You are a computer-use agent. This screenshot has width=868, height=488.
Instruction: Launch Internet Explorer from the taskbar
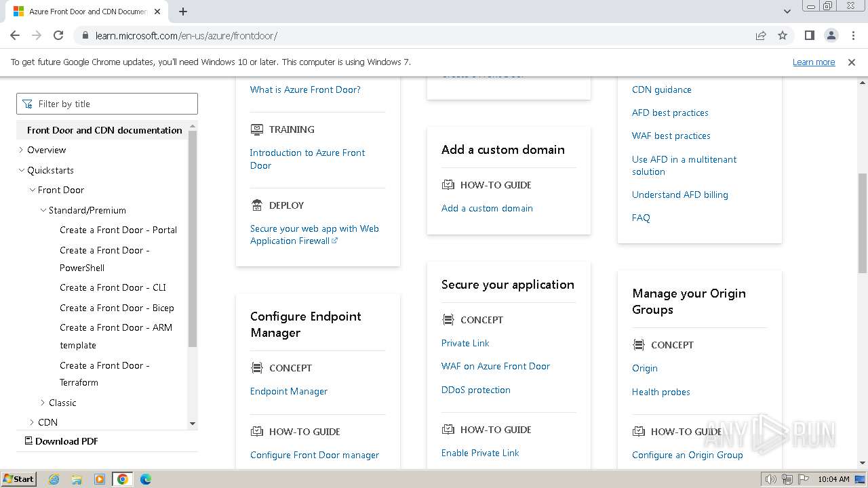point(54,479)
